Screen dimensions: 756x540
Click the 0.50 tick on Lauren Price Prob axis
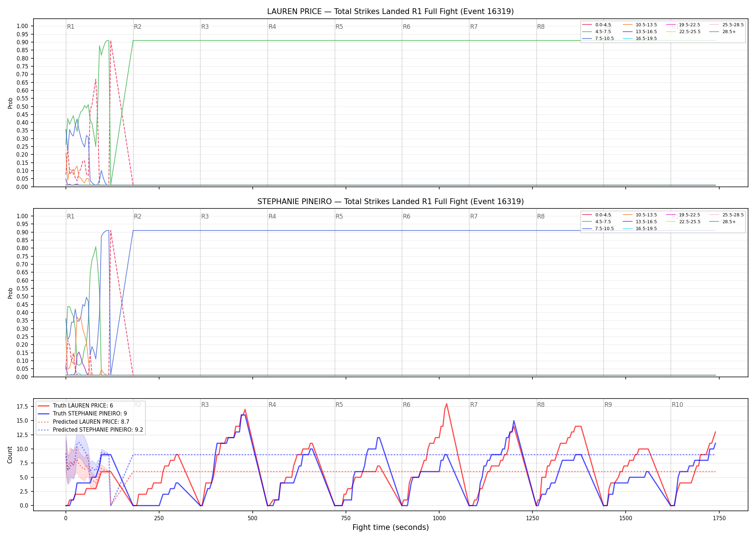click(x=22, y=107)
